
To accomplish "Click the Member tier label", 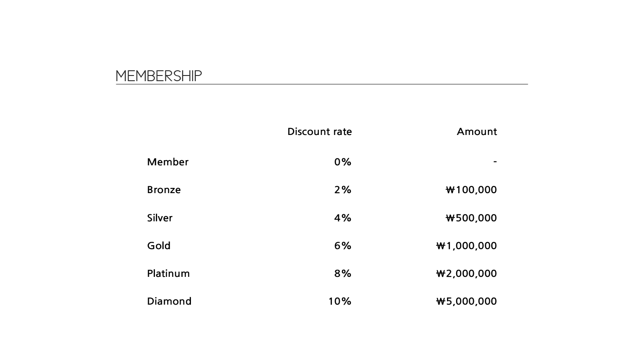I will coord(168,162).
